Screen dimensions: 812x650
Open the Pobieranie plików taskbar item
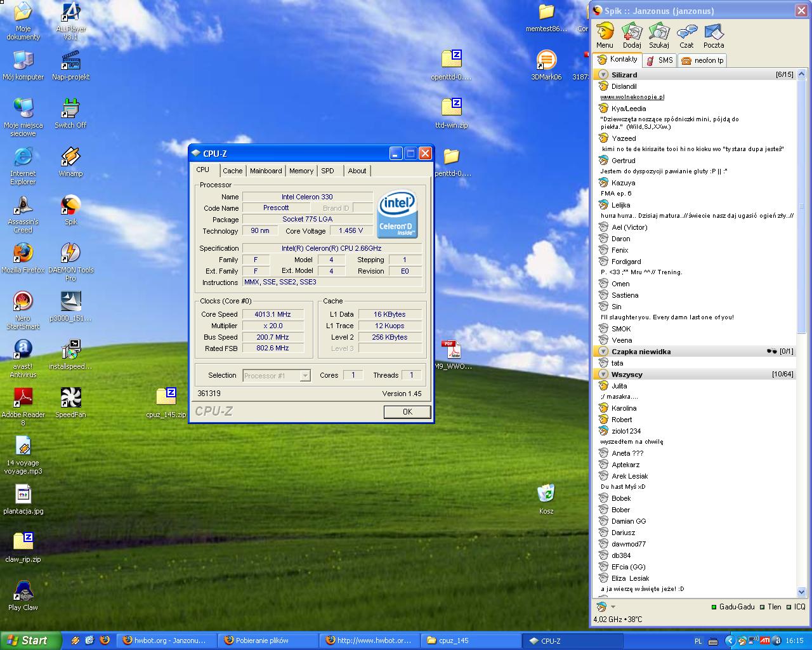pos(268,640)
